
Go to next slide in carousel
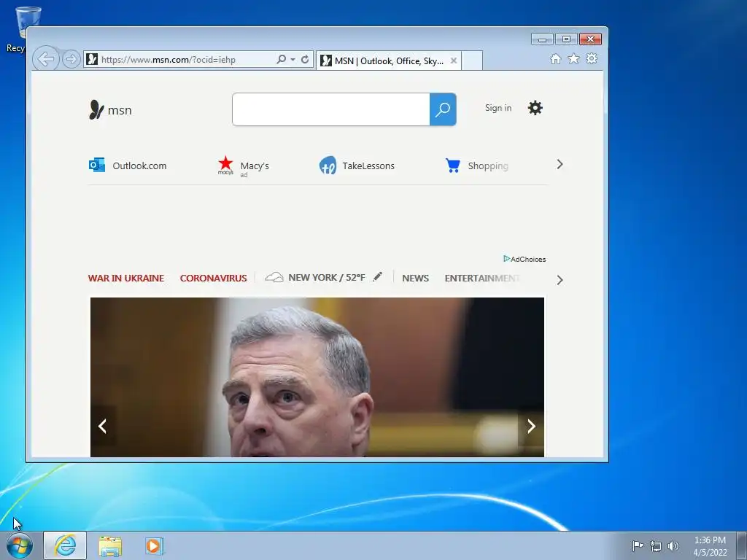[x=531, y=426]
